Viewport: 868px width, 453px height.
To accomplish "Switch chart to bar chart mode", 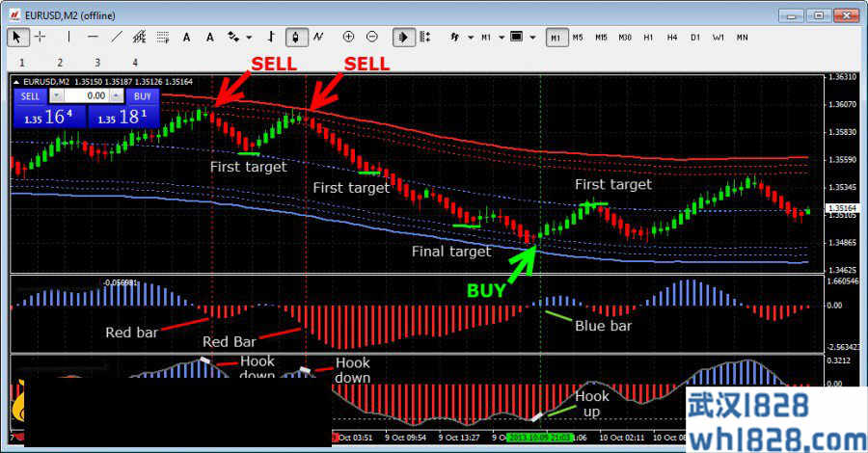I will point(272,37).
